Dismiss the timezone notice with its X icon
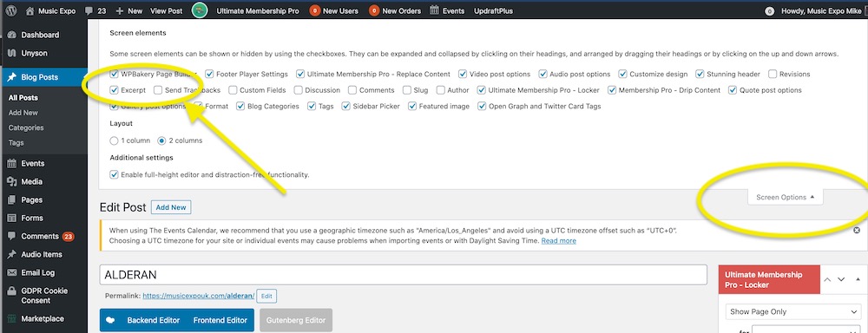The width and height of the screenshot is (868, 333). pyautogui.click(x=857, y=230)
